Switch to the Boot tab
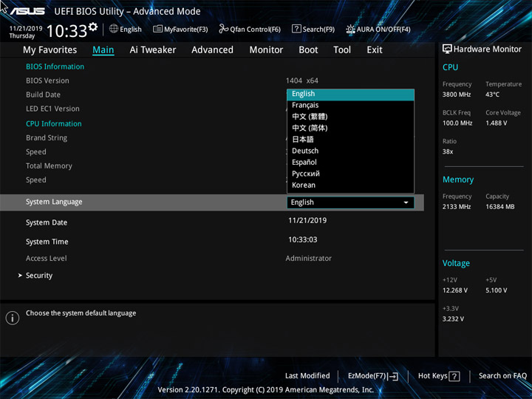532x399 pixels. click(308, 50)
